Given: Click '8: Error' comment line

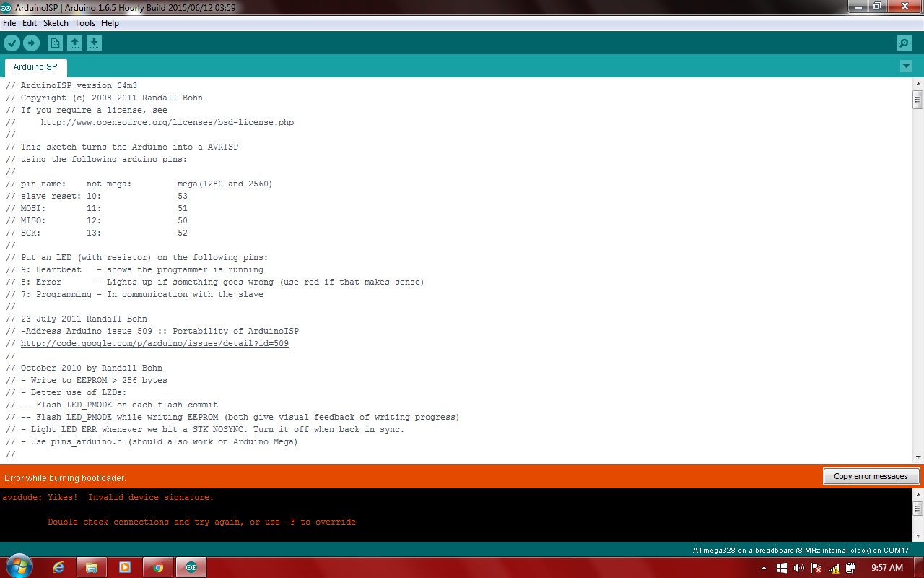Looking at the screenshot, I should 215,282.
